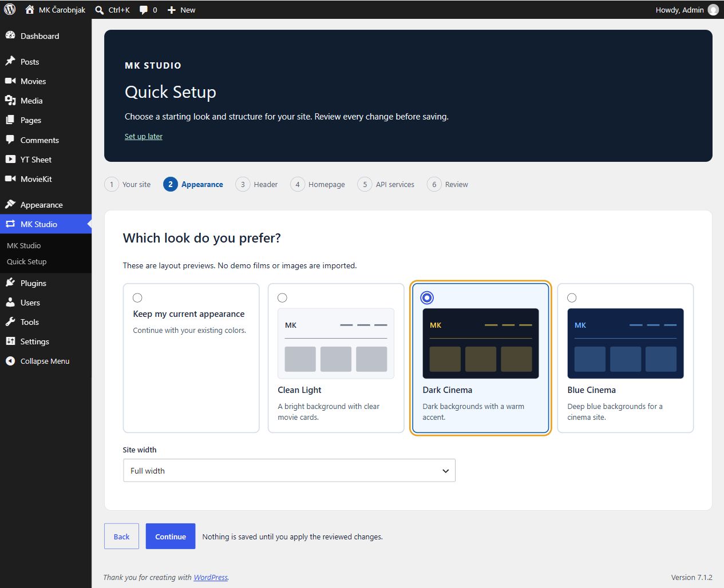Click the Version 7.1.2 footer text
Screen dimensions: 724x588
(692, 577)
